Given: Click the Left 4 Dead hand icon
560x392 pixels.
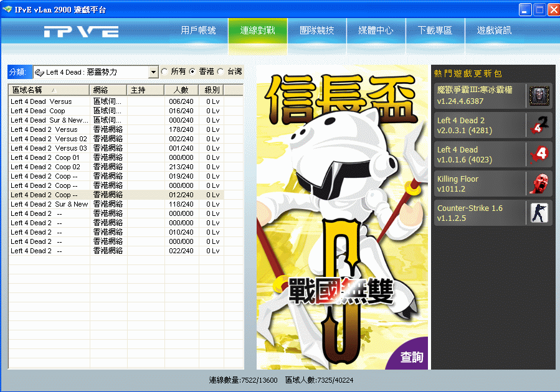Looking at the screenshot, I should click(539, 154).
